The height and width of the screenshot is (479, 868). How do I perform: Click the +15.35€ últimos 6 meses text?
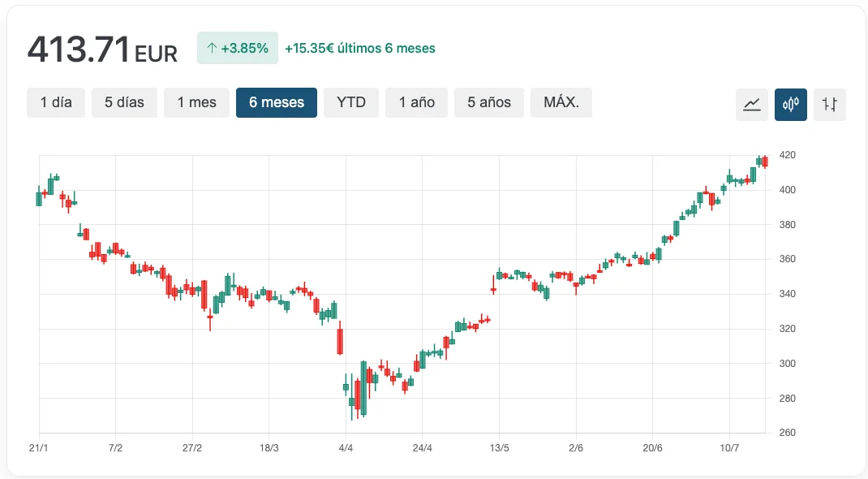point(359,48)
